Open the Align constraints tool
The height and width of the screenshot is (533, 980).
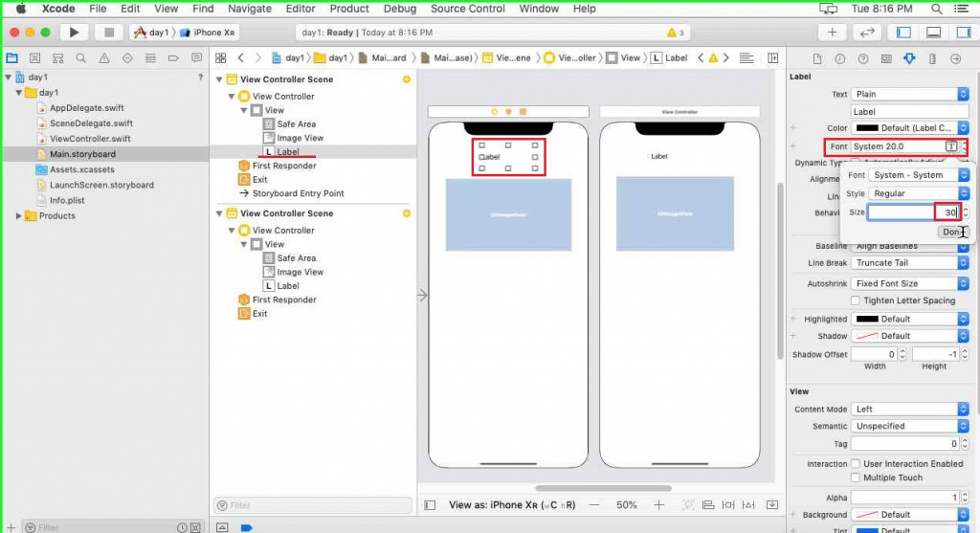pos(708,505)
